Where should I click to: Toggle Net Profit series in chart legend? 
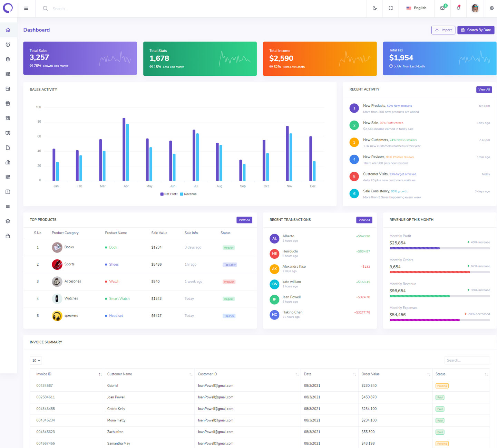pos(169,194)
